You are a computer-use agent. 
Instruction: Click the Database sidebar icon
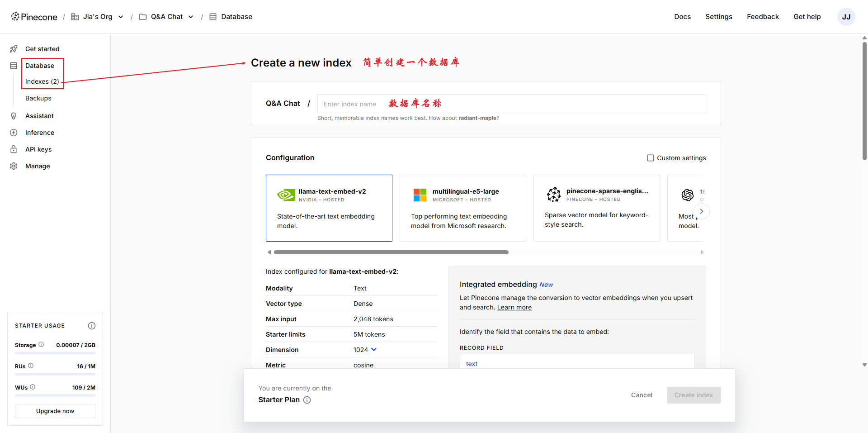click(x=14, y=66)
